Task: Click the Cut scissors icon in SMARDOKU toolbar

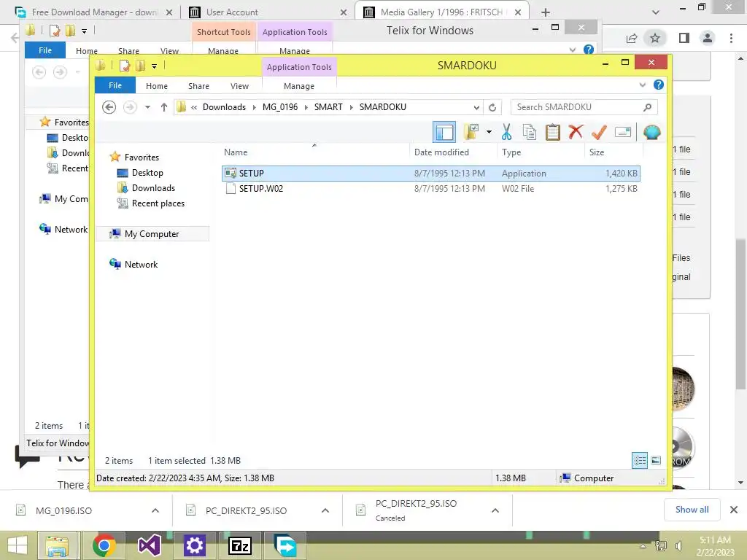Action: click(506, 132)
